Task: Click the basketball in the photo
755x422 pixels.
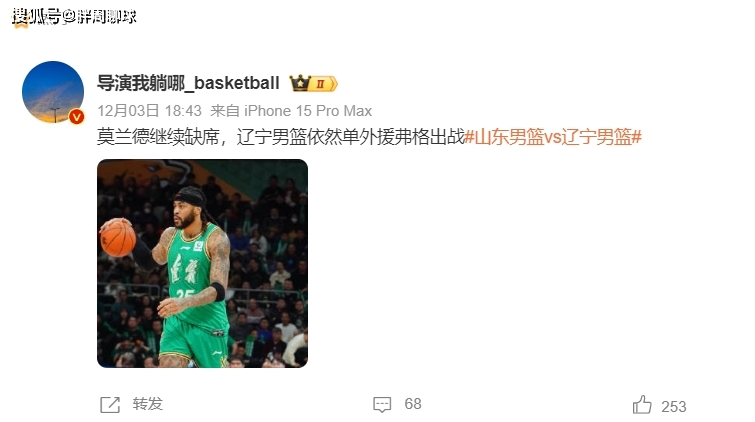Action: pos(118,237)
